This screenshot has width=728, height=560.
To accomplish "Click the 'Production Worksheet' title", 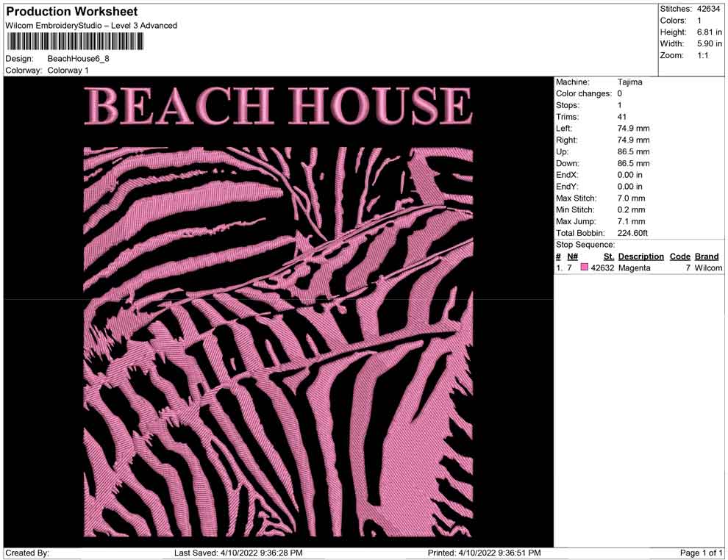I will pyautogui.click(x=72, y=12).
